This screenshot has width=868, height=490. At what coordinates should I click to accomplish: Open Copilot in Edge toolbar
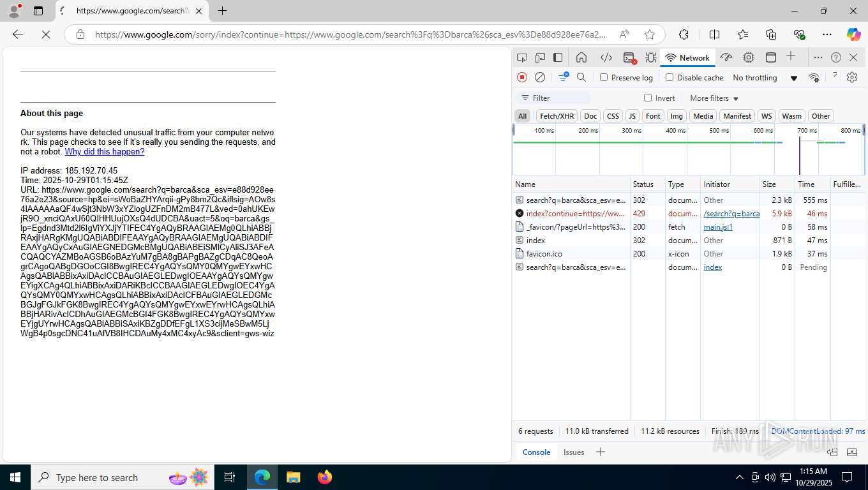(x=853, y=34)
